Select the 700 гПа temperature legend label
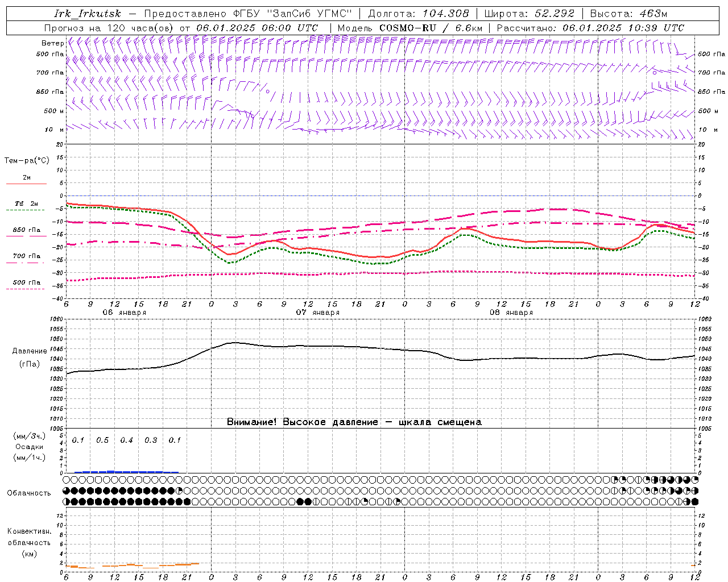The image size is (728, 582). (x=27, y=256)
